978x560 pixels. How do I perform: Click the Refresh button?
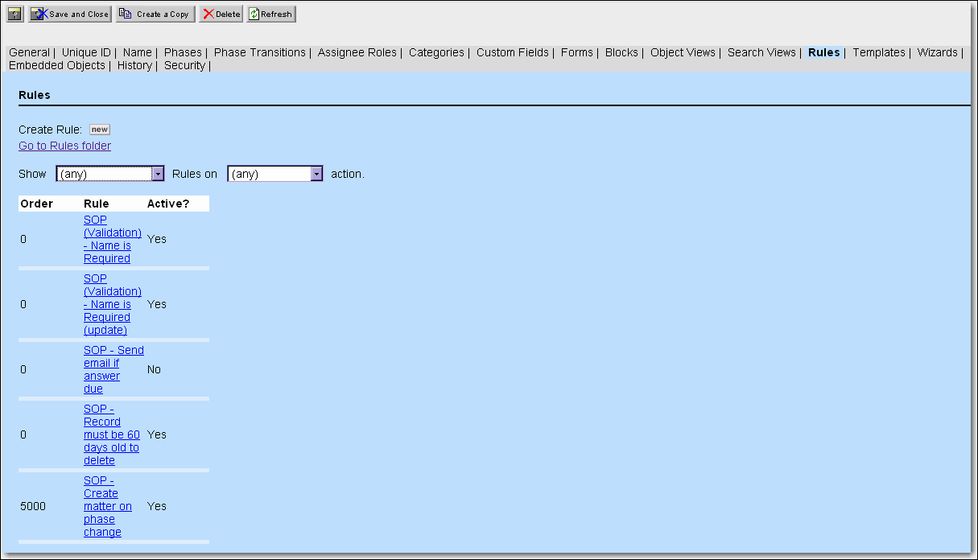click(271, 14)
